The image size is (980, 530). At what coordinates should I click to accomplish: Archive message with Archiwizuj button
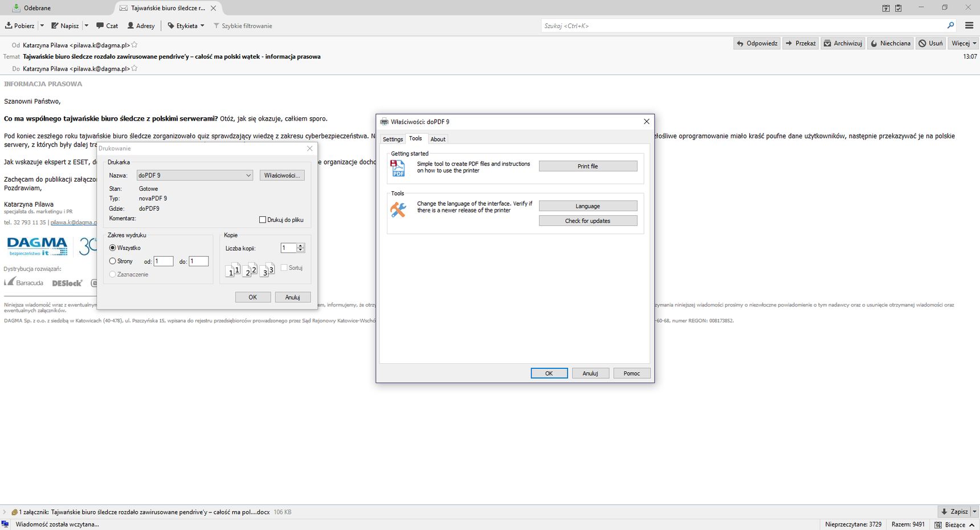843,43
